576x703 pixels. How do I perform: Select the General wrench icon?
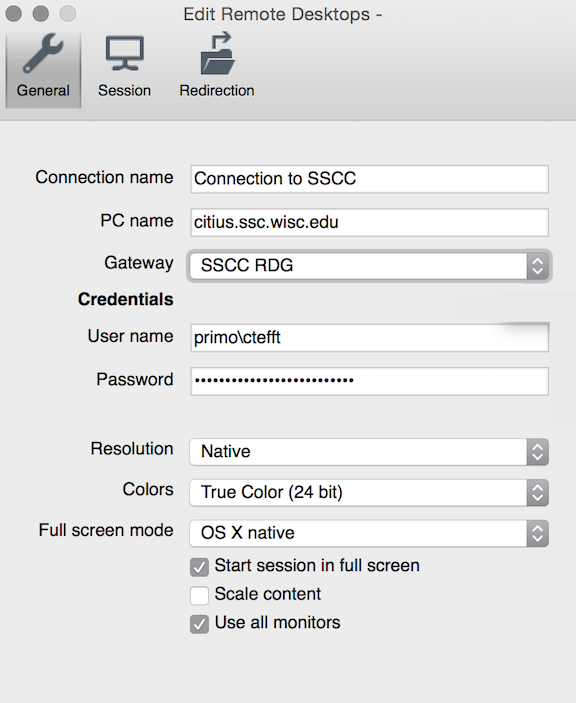[43, 53]
